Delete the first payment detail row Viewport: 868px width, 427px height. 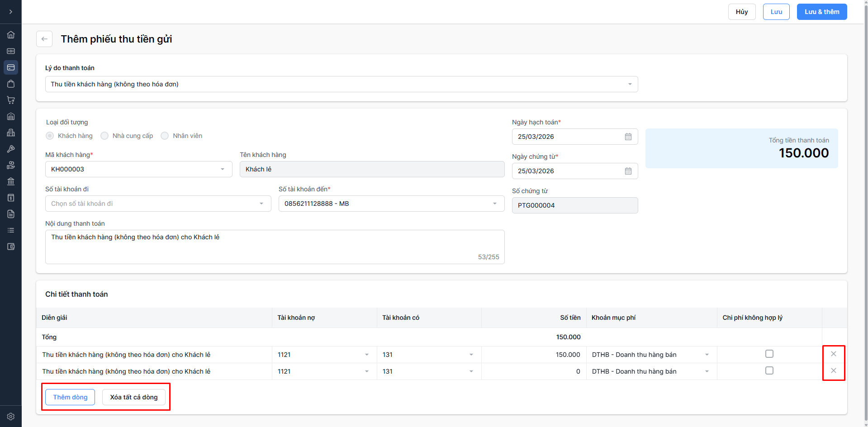(x=833, y=354)
